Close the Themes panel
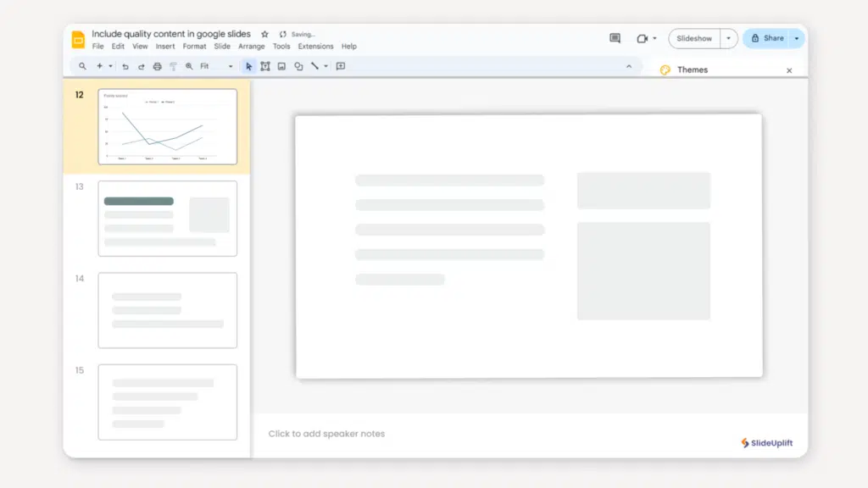This screenshot has width=868, height=488. (789, 70)
